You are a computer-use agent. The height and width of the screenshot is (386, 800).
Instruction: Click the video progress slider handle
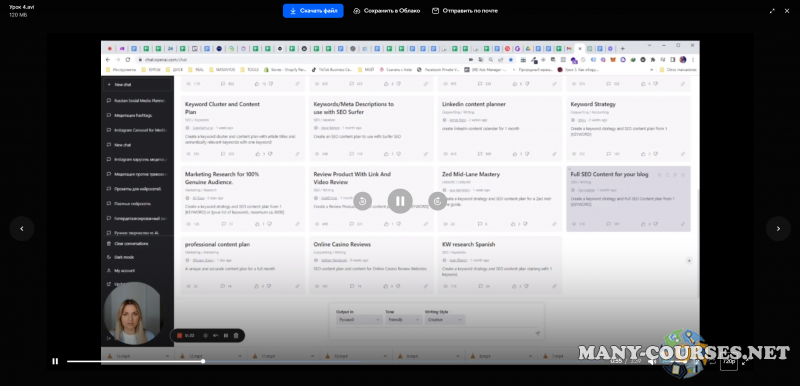point(203,361)
